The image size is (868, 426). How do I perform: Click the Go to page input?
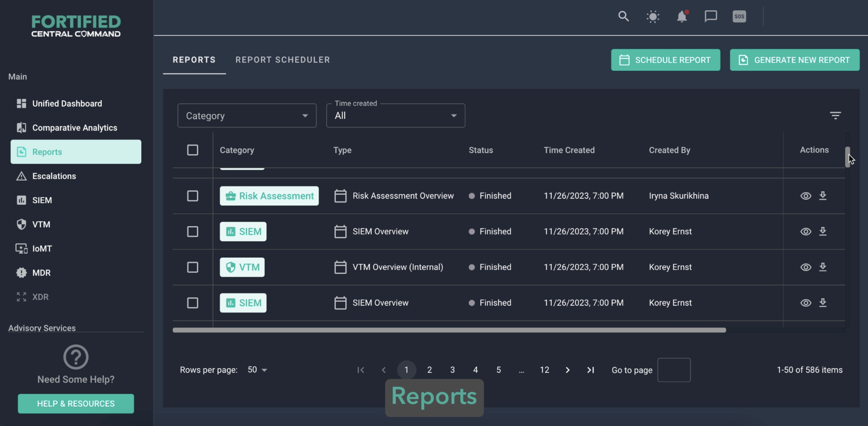(x=674, y=370)
